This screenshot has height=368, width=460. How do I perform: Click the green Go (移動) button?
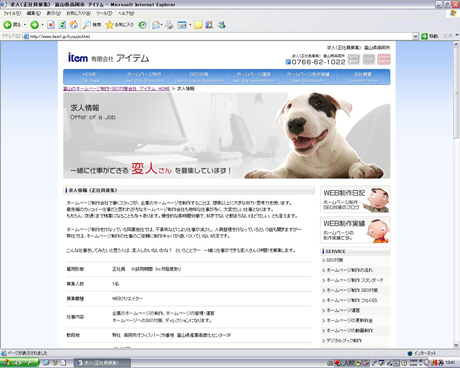point(430,36)
